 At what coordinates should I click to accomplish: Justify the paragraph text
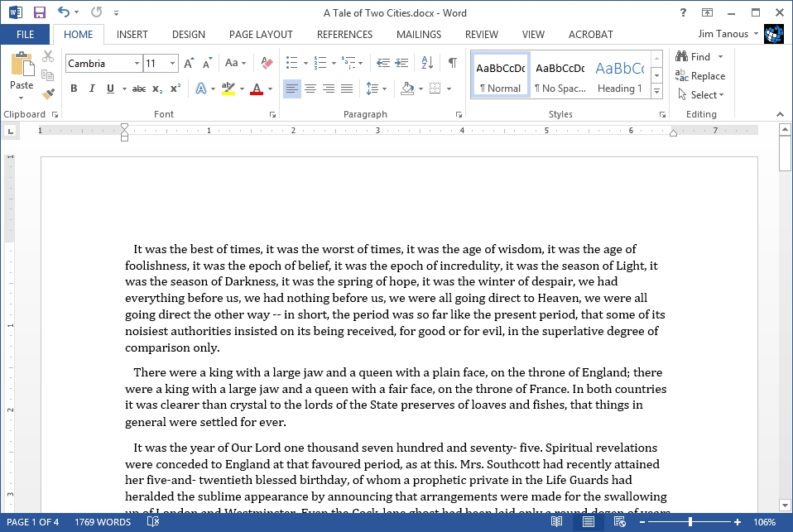347,89
